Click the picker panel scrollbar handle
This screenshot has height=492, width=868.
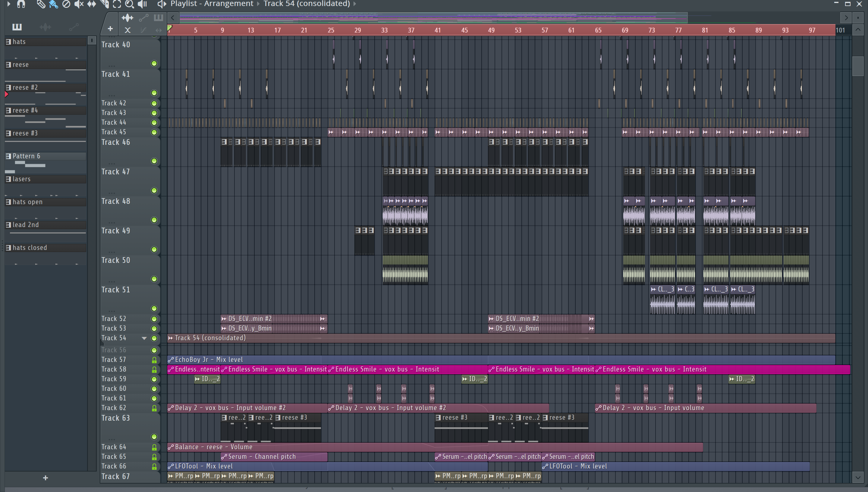click(x=92, y=40)
